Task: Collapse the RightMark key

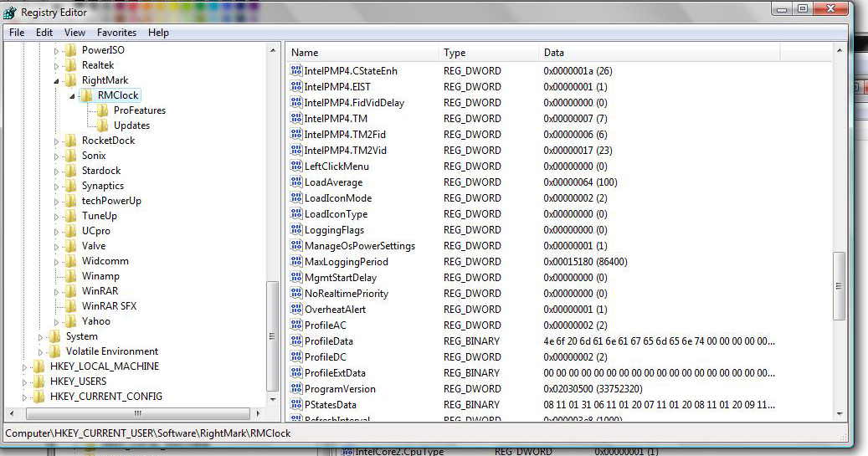Action: tap(56, 81)
